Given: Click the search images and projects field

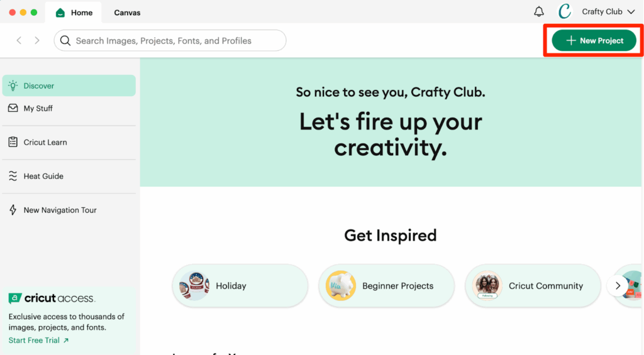Looking at the screenshot, I should tap(176, 41).
